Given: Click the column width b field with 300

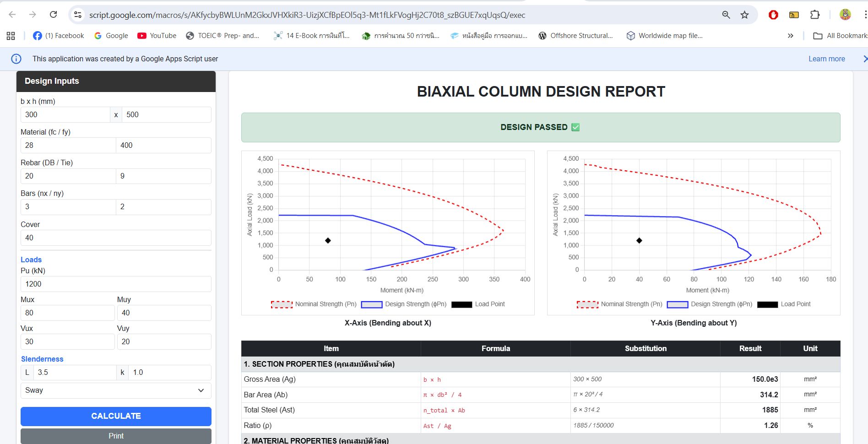Looking at the screenshot, I should [65, 114].
